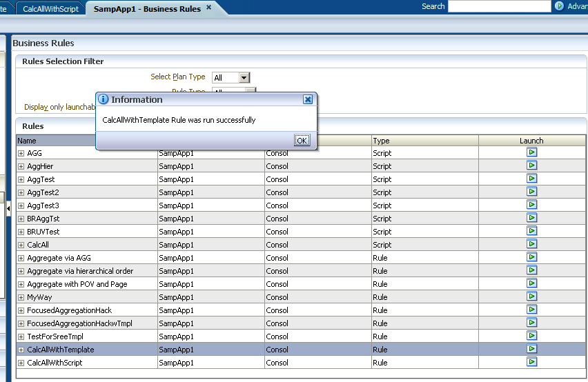Collapse the left pane arrow
The width and height of the screenshot is (588, 382).
coord(8,209)
